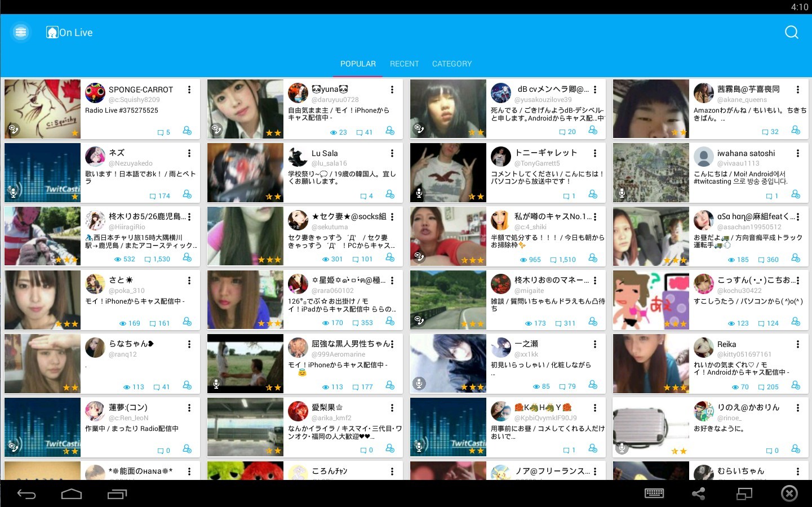Tap add-user icon on Lu Sala card
The width and height of the screenshot is (812, 507).
click(x=390, y=194)
